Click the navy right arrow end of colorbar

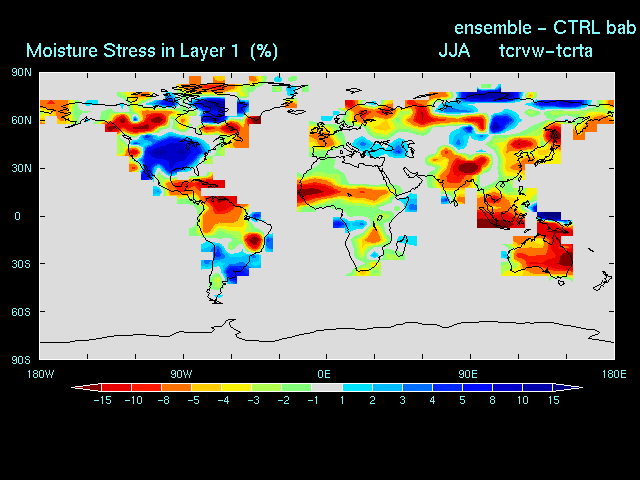coord(568,387)
